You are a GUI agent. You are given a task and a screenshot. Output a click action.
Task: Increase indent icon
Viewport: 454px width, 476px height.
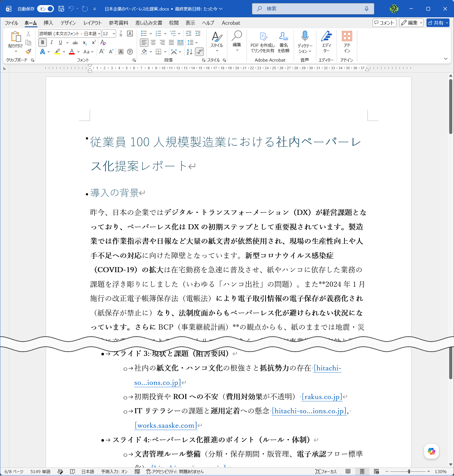[198, 33]
